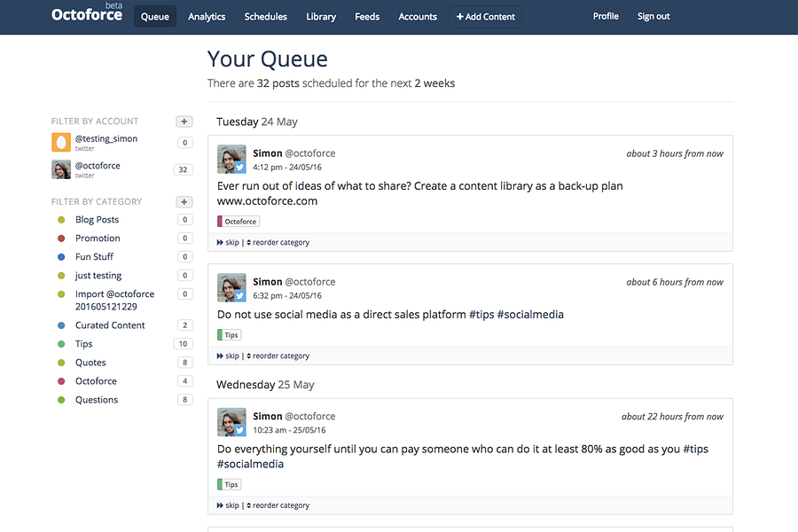Click avatar on the 10:23 am post
Screen dimensions: 798x532
pyautogui.click(x=231, y=421)
